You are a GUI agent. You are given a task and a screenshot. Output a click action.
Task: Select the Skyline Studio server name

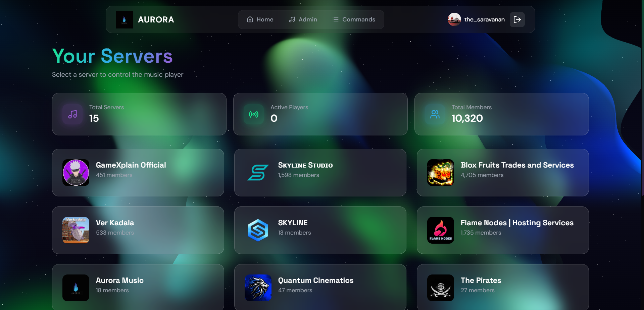coord(305,165)
